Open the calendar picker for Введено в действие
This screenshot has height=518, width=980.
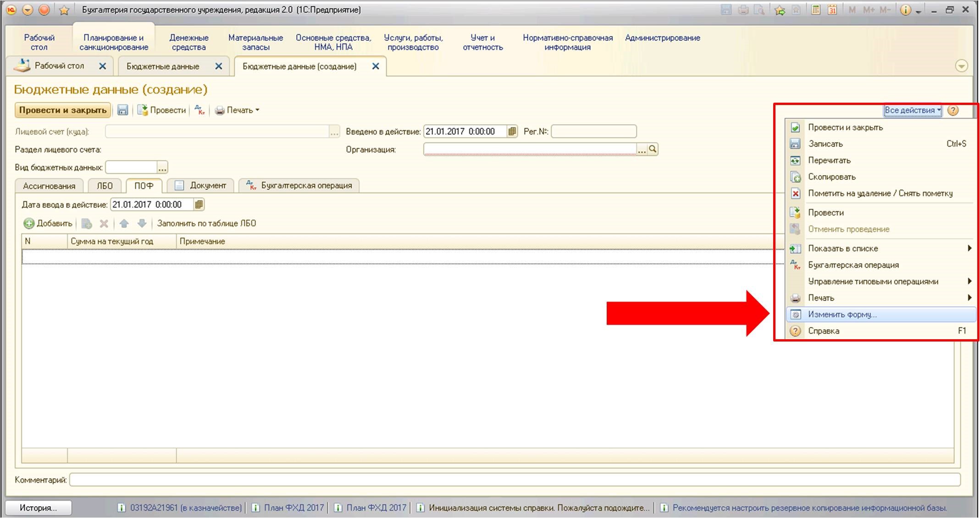[x=512, y=132]
